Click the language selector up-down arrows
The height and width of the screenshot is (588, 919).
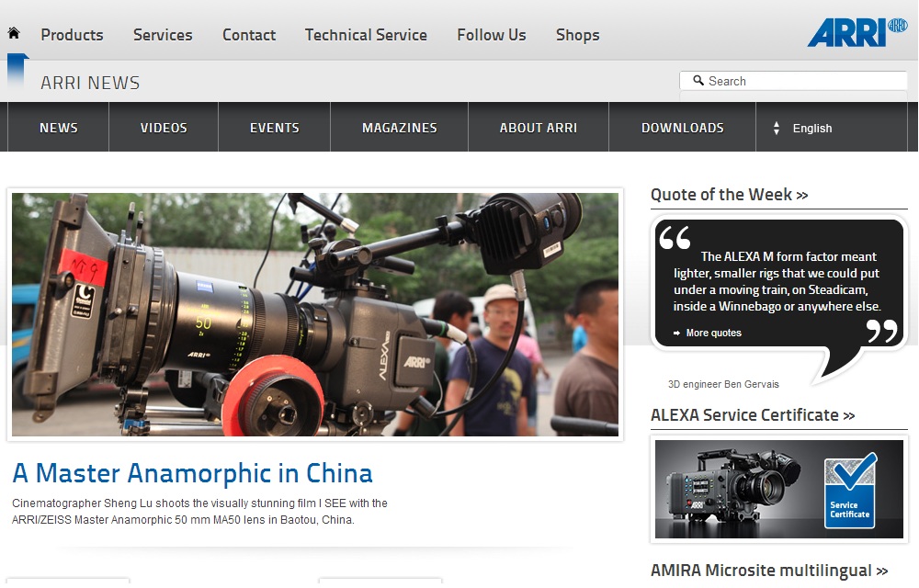[x=777, y=129]
